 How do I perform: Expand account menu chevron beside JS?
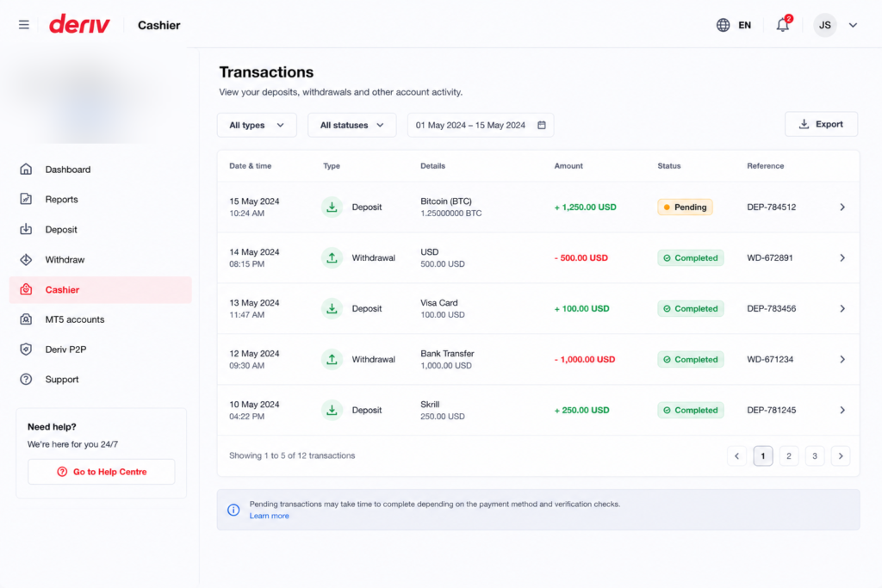click(853, 25)
